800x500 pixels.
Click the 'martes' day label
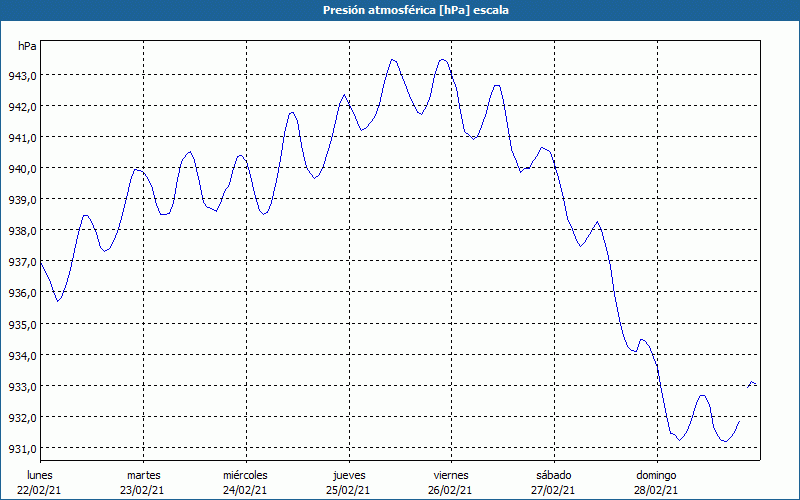point(144,475)
